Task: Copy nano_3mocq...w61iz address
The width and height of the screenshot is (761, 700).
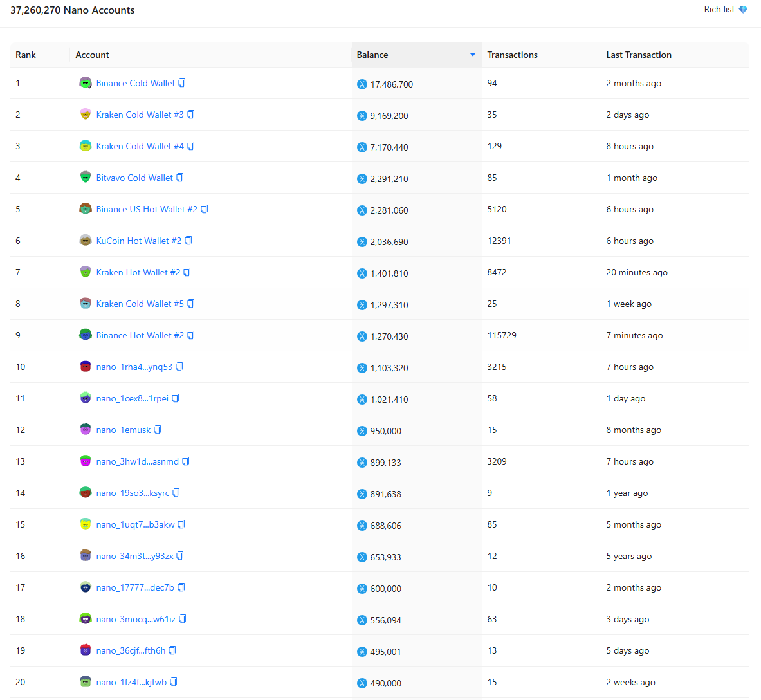Action: [183, 620]
